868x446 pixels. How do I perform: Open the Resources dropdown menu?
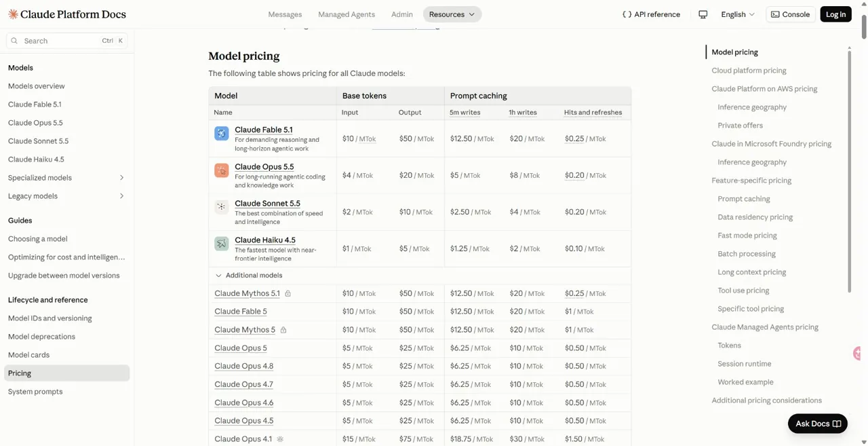pyautogui.click(x=452, y=14)
